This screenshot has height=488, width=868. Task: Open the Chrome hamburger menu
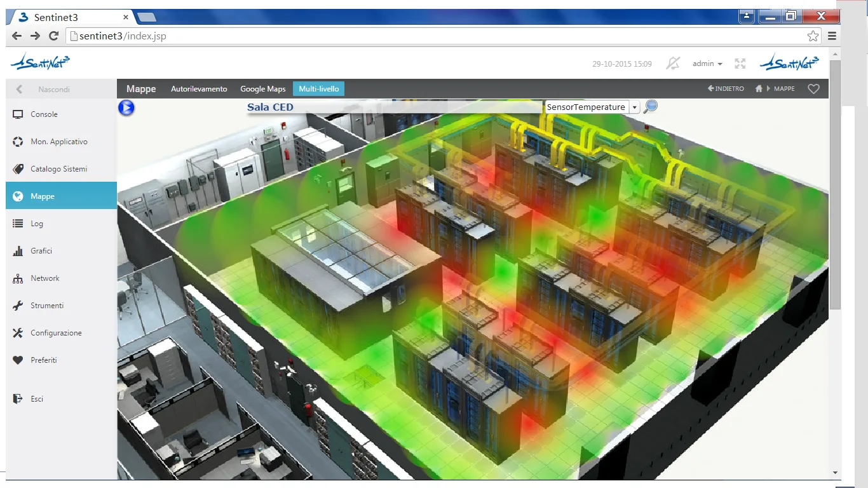point(832,36)
